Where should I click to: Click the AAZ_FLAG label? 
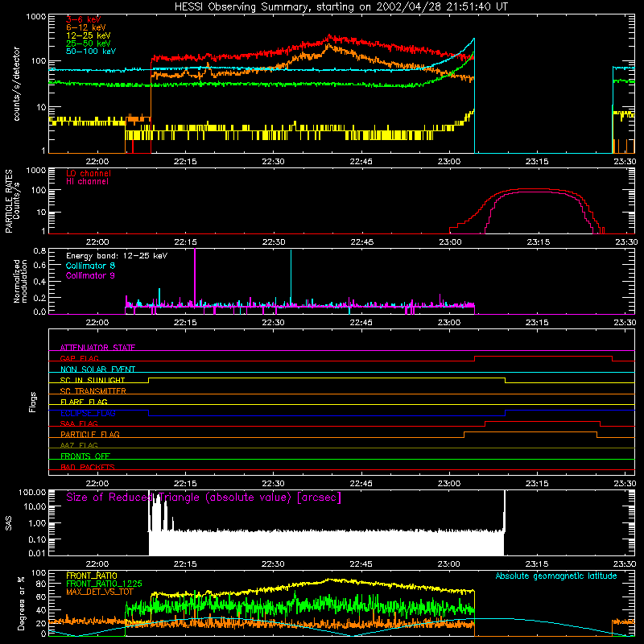[79, 445]
